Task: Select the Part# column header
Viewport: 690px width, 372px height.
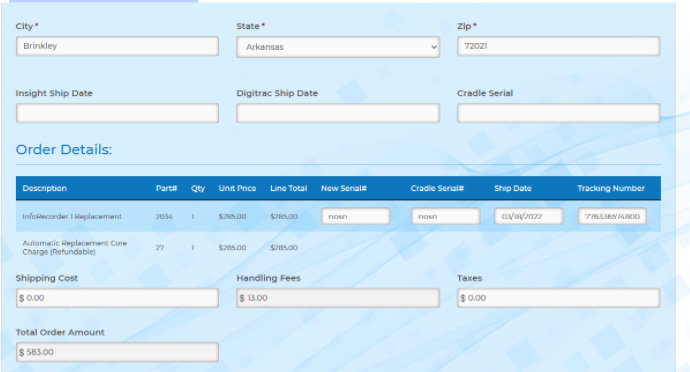Action: (x=166, y=188)
